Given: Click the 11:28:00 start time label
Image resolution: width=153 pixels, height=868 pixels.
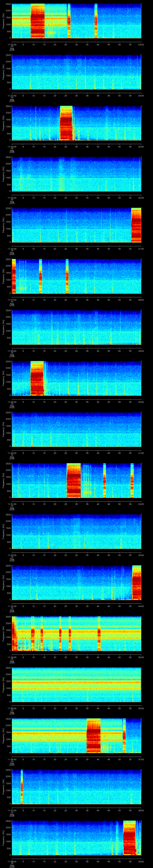Looking at the screenshot, I should click(x=12, y=351).
